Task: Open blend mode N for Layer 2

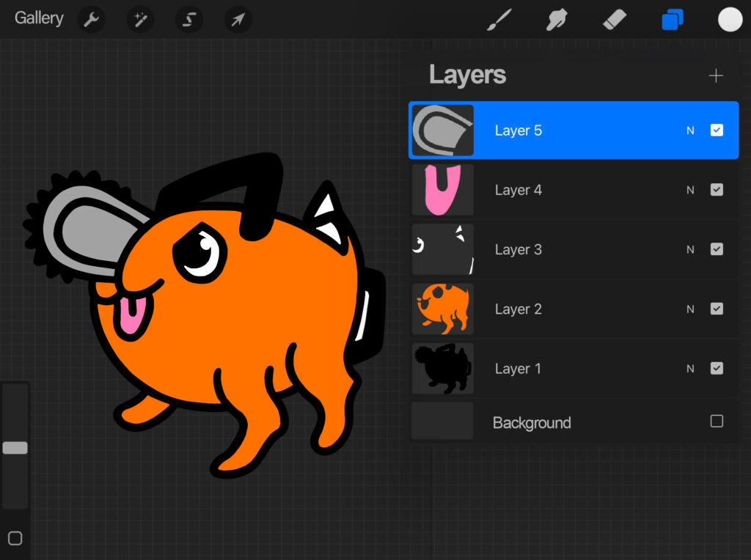Action: pyautogui.click(x=689, y=309)
